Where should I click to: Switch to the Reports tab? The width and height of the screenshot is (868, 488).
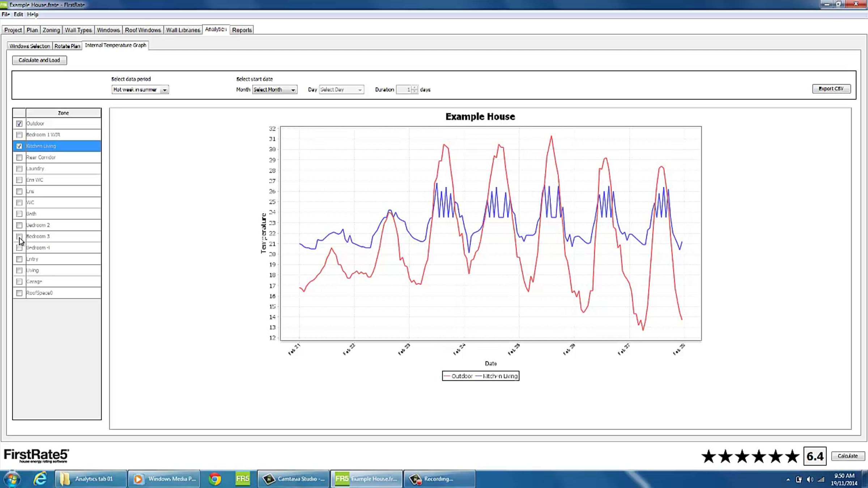242,30
